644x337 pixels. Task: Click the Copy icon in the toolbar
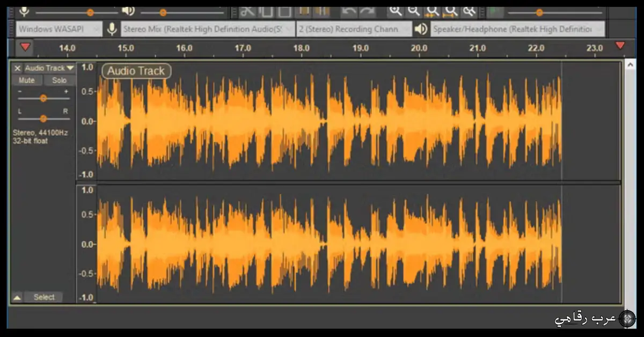click(267, 10)
